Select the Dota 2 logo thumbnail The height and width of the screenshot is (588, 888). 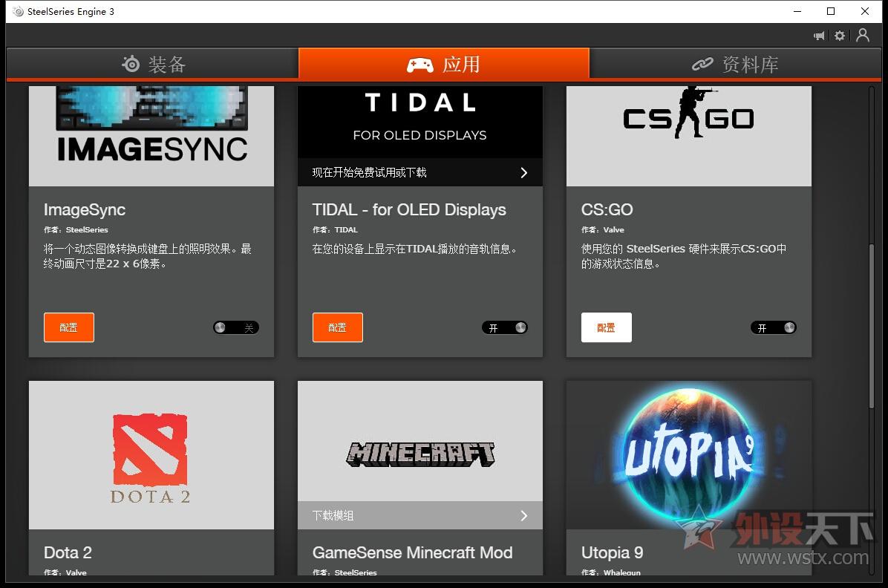point(151,455)
